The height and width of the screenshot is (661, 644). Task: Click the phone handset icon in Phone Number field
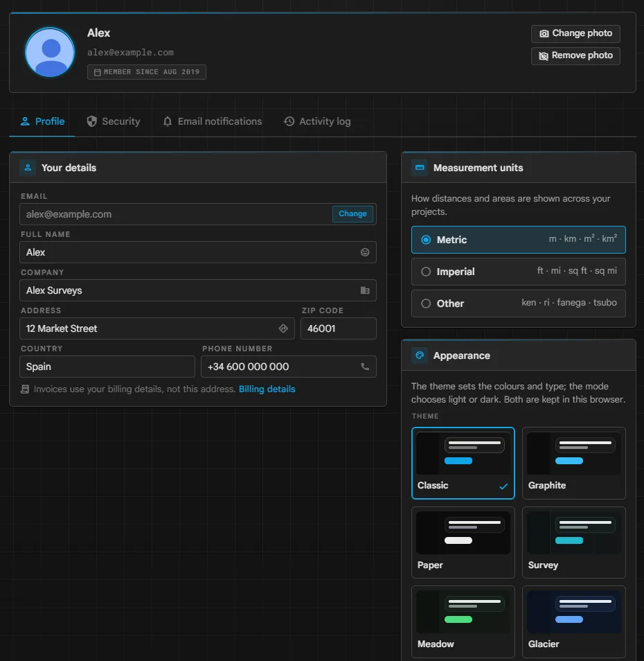pyautogui.click(x=365, y=367)
